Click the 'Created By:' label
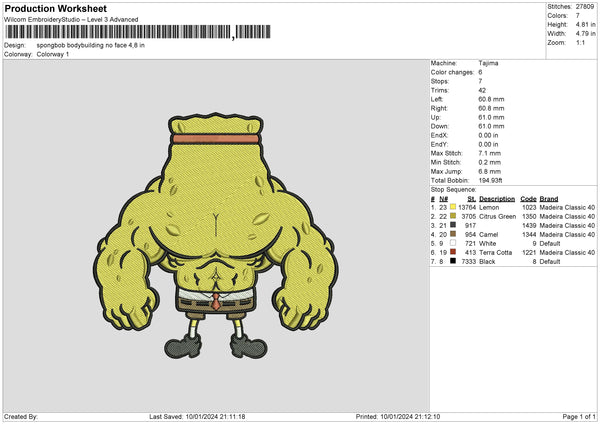The height and width of the screenshot is (424, 600). (x=21, y=416)
